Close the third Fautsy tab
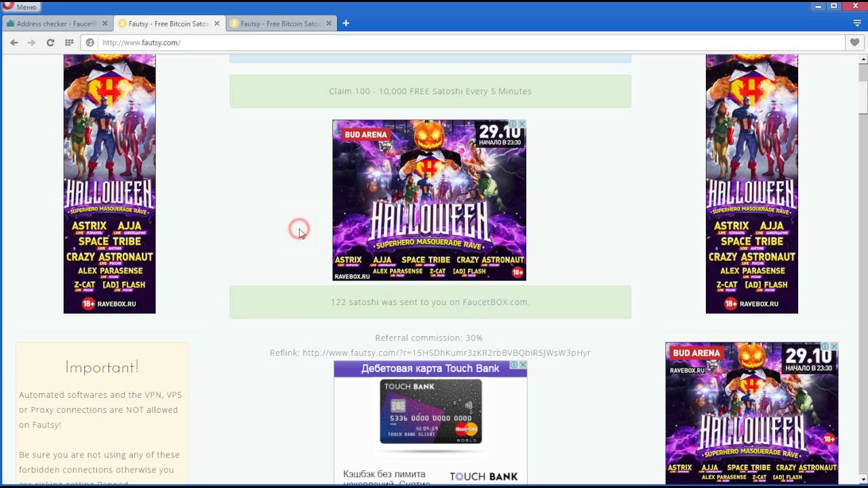Viewport: 868px width, 488px height. (329, 23)
